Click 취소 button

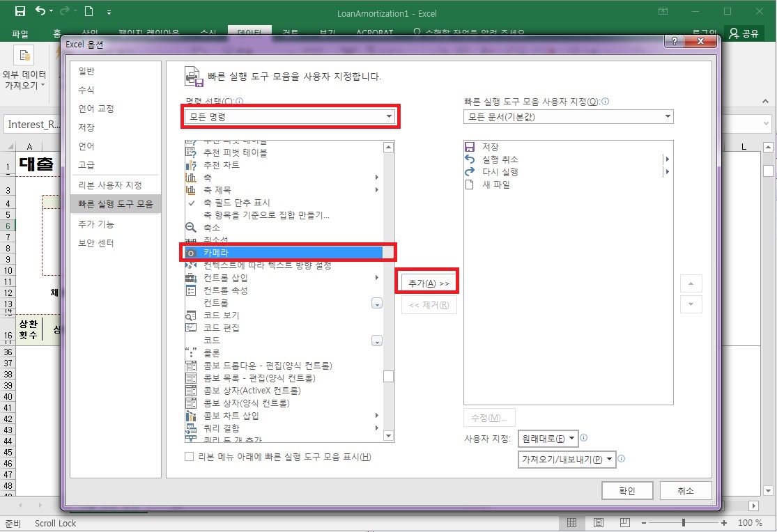[x=685, y=491]
